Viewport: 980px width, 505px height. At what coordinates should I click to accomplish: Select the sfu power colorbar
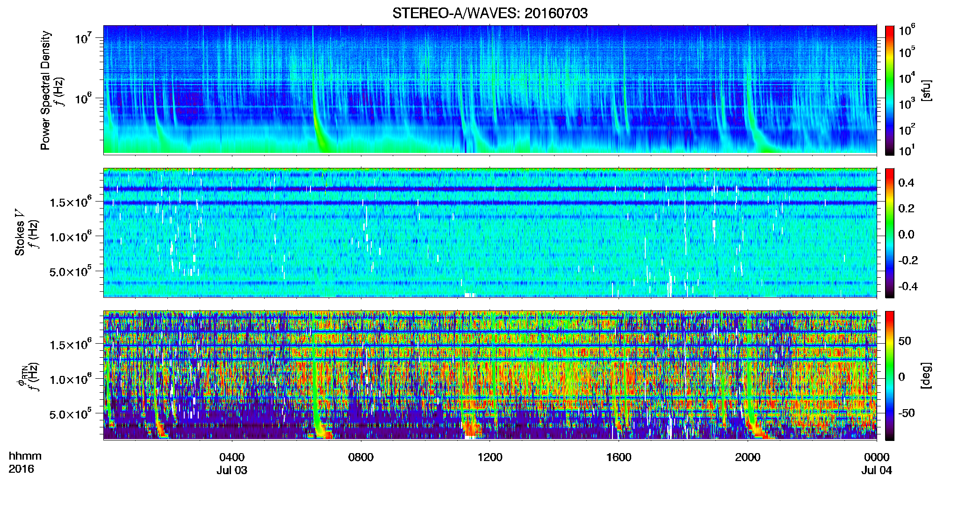pyautogui.click(x=890, y=90)
